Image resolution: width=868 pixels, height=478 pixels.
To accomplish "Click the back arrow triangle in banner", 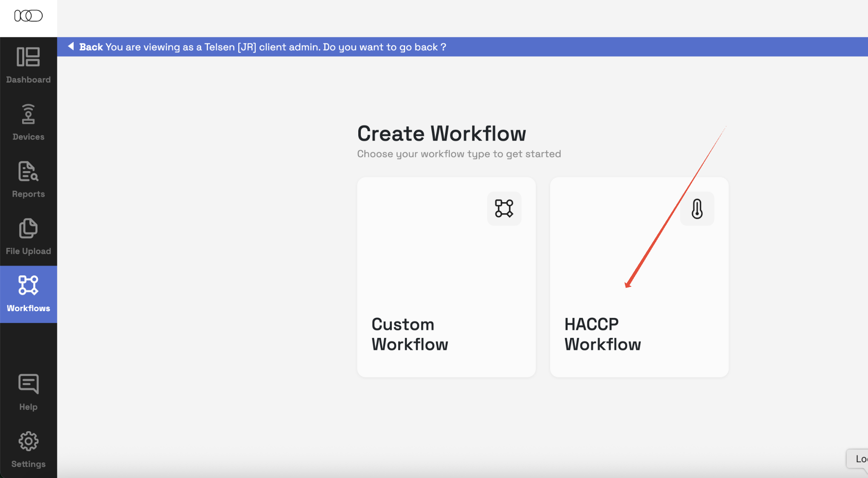I will click(71, 46).
